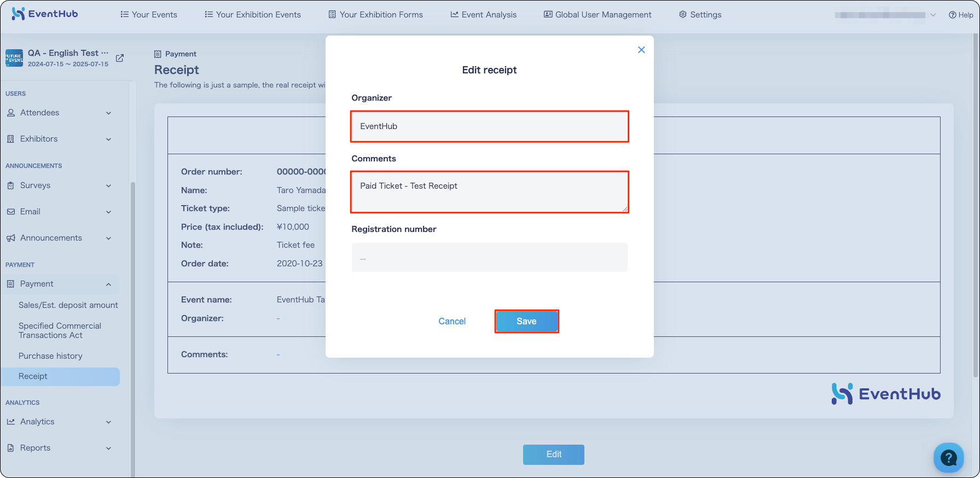
Task: Cancel editing the receipt
Action: 452,321
